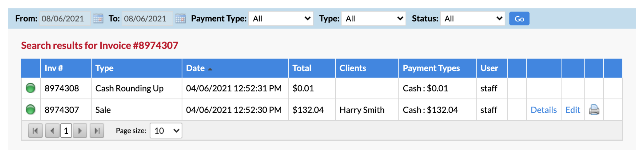Image resolution: width=644 pixels, height=150 pixels.
Task: Click the print icon for invoice 8974307
Action: coord(594,110)
